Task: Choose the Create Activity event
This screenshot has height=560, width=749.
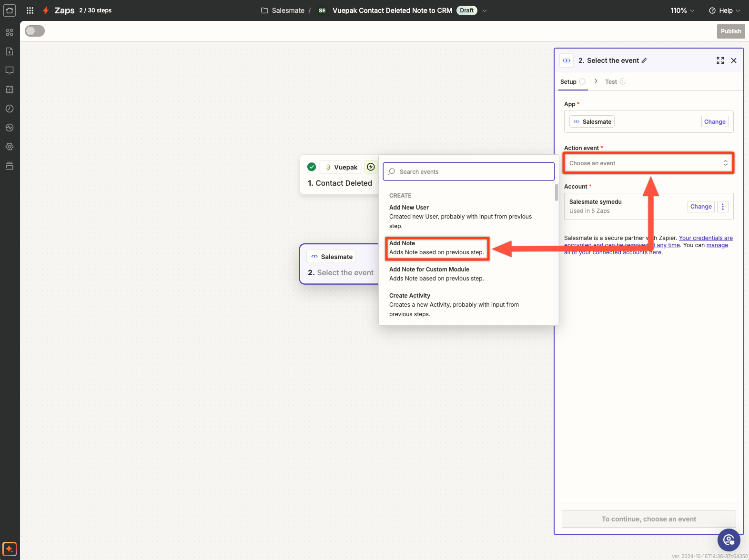Action: point(454,304)
